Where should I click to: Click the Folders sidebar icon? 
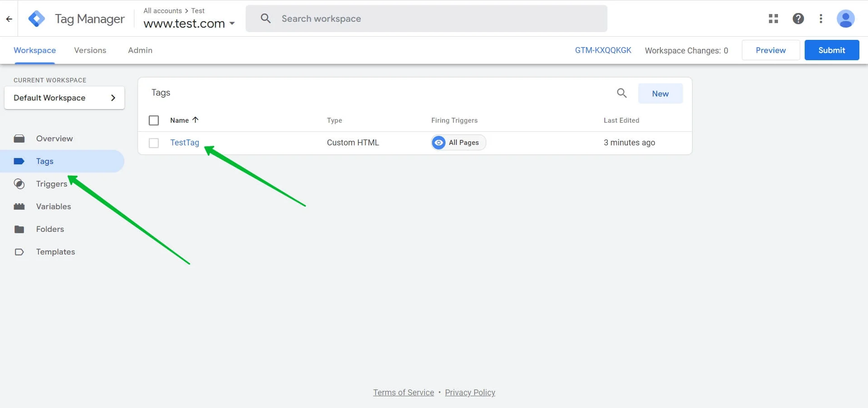pyautogui.click(x=19, y=229)
